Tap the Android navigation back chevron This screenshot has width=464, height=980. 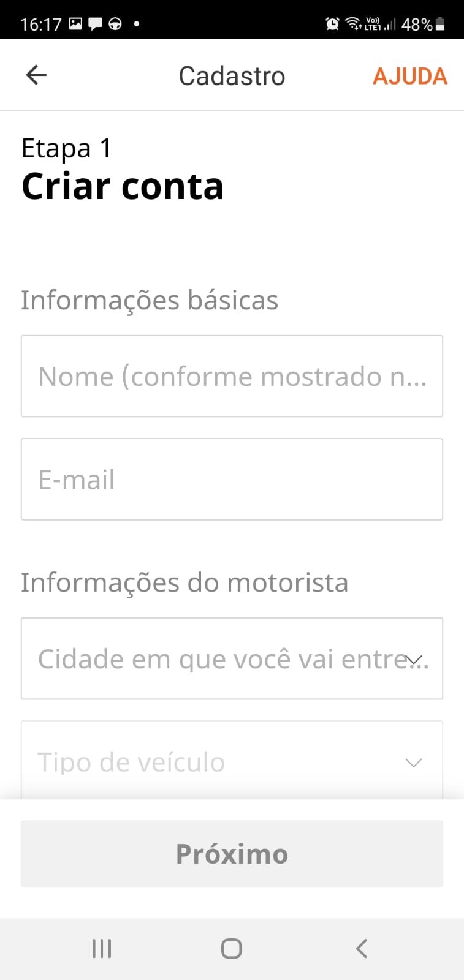point(362,949)
